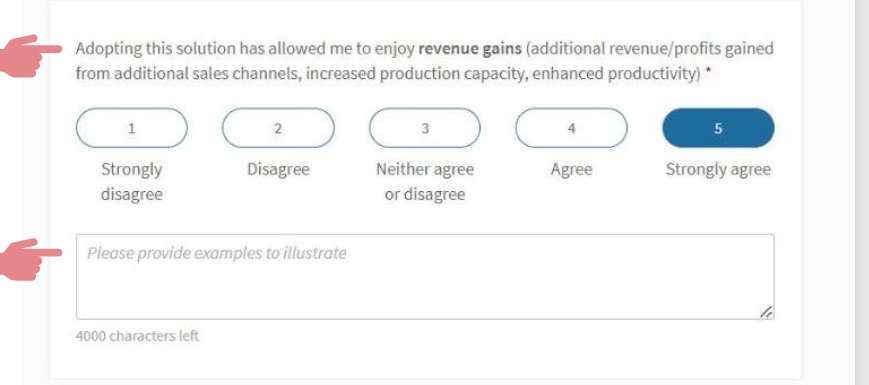869x385 pixels.
Task: Click the required asterisk after productivity
Action: pyautogui.click(x=708, y=72)
